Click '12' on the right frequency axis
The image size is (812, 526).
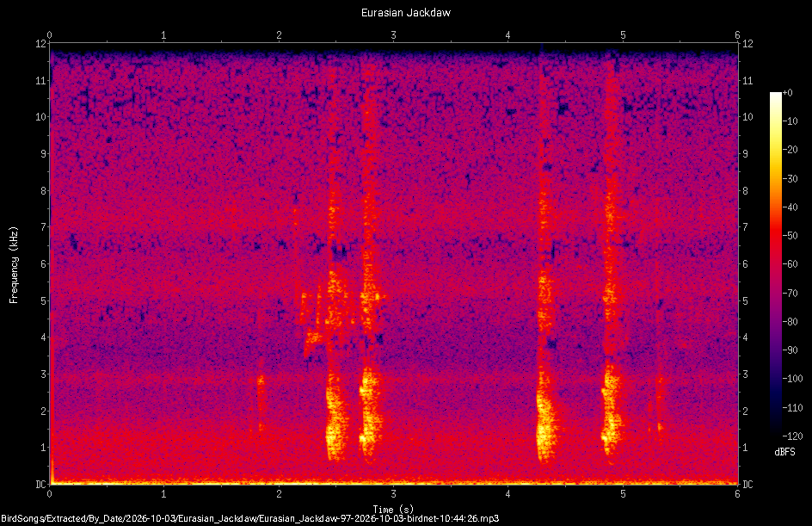pyautogui.click(x=747, y=44)
